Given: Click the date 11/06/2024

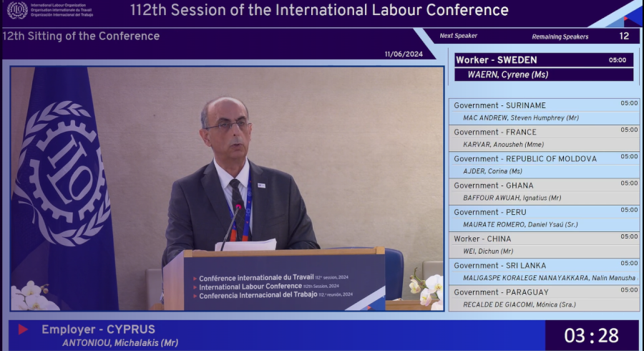Looking at the screenshot, I should coord(404,54).
